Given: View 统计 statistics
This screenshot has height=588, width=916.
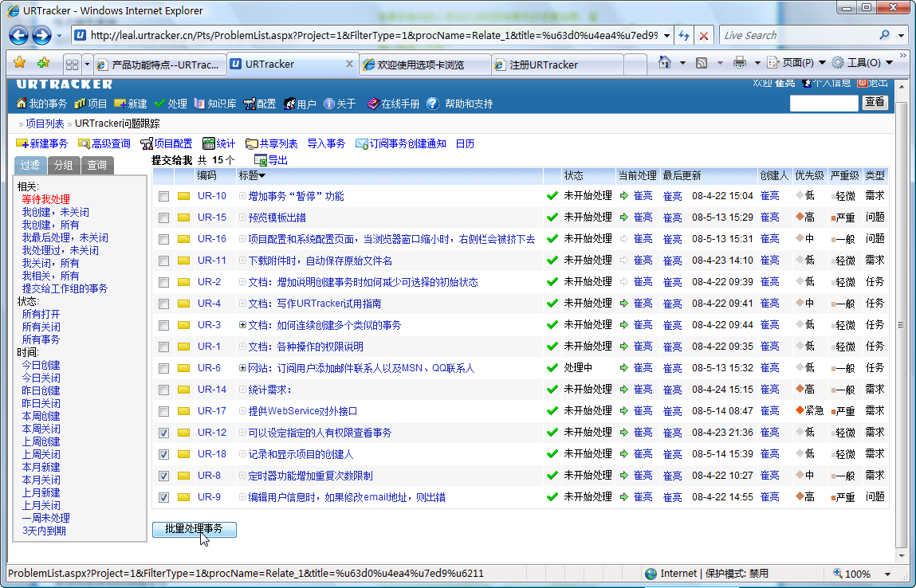Looking at the screenshot, I should click(x=219, y=143).
